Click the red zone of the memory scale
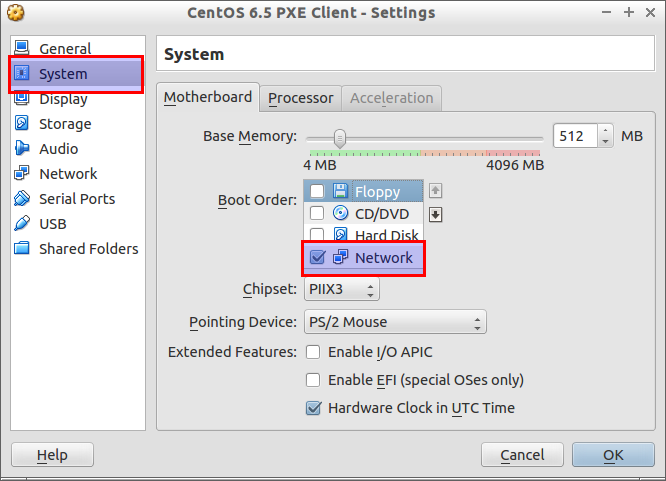 (513, 153)
